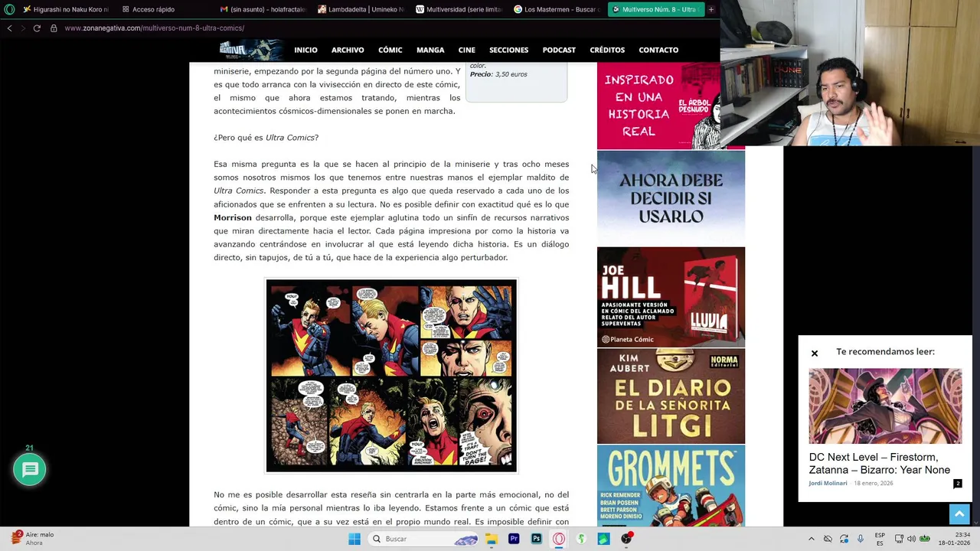Open File Explorer from the taskbar
980x551 pixels.
pos(492,539)
